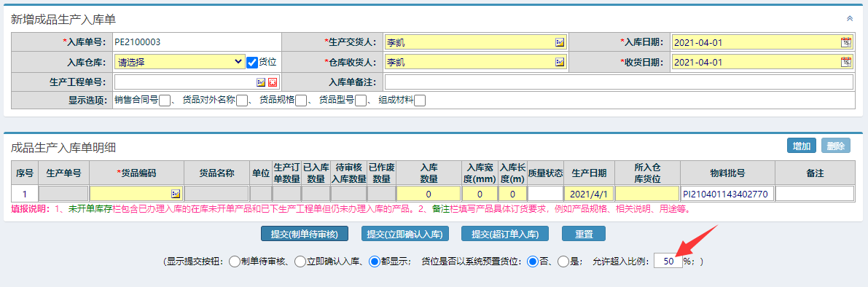Click the 重置 button
This screenshot has width=868, height=287.
click(x=584, y=234)
